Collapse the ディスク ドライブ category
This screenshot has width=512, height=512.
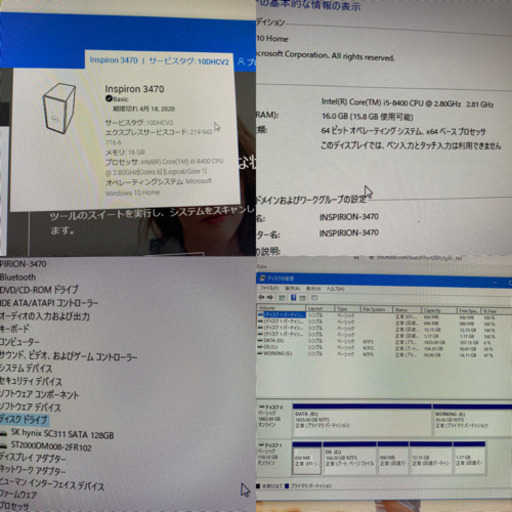pyautogui.click(x=24, y=419)
